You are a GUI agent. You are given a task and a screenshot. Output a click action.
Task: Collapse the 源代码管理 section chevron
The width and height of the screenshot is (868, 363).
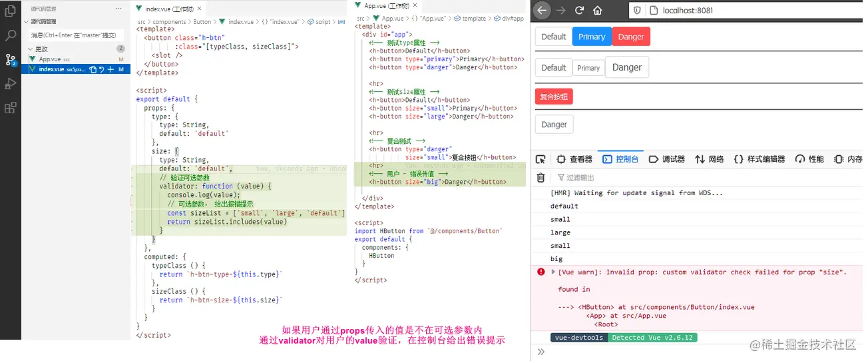click(27, 21)
